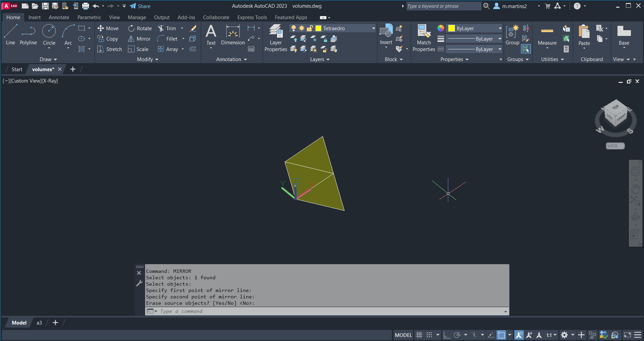Click the Share button
The height and width of the screenshot is (341, 644).
click(x=140, y=6)
